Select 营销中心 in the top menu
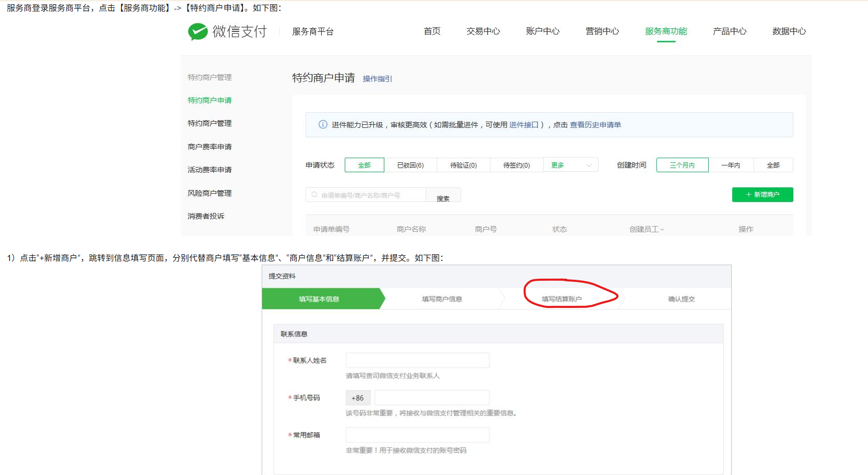868x475 pixels. pyautogui.click(x=602, y=31)
